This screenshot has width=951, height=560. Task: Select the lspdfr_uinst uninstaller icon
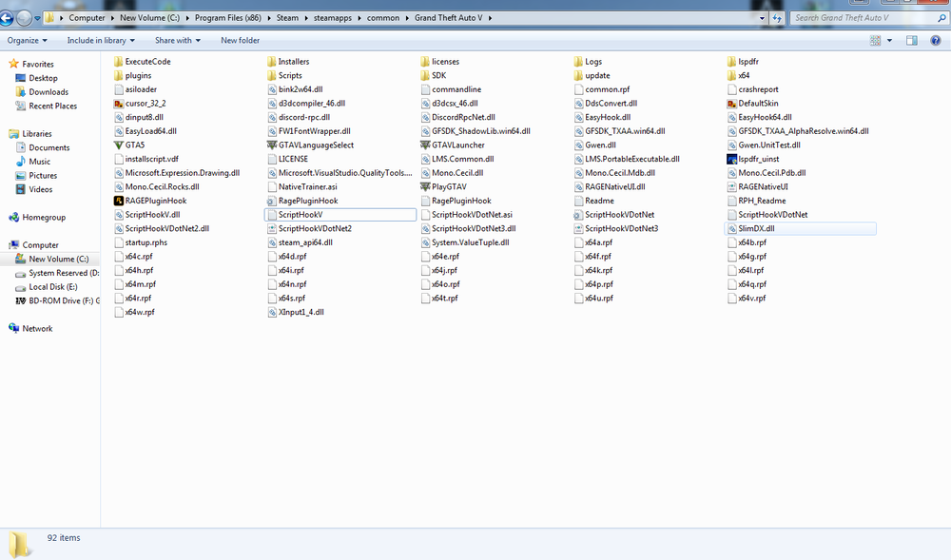pyautogui.click(x=731, y=160)
